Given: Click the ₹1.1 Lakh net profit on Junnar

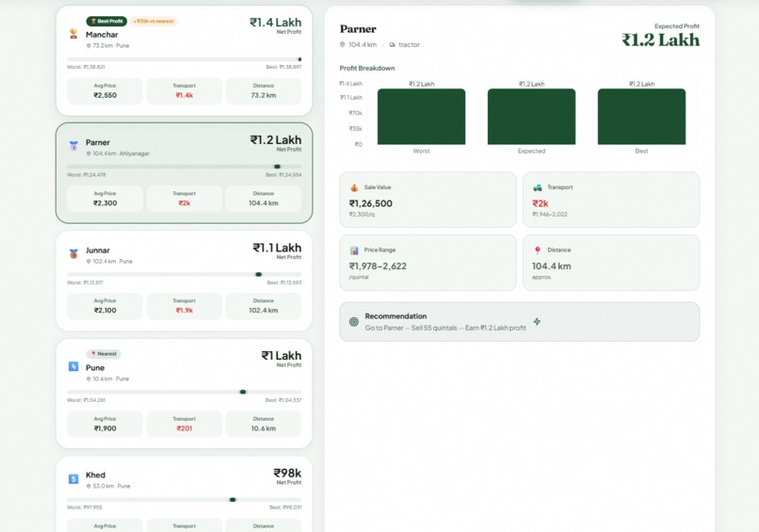Looking at the screenshot, I should pos(277,248).
